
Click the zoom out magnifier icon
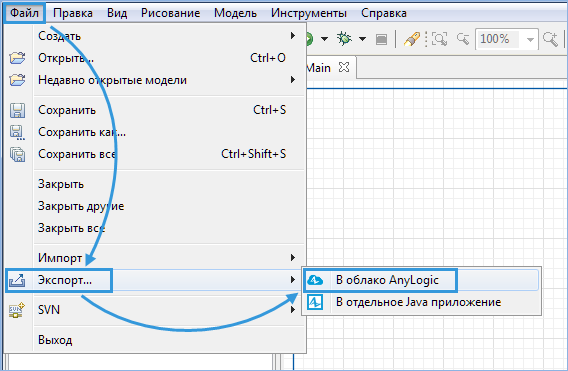pyautogui.click(x=463, y=39)
